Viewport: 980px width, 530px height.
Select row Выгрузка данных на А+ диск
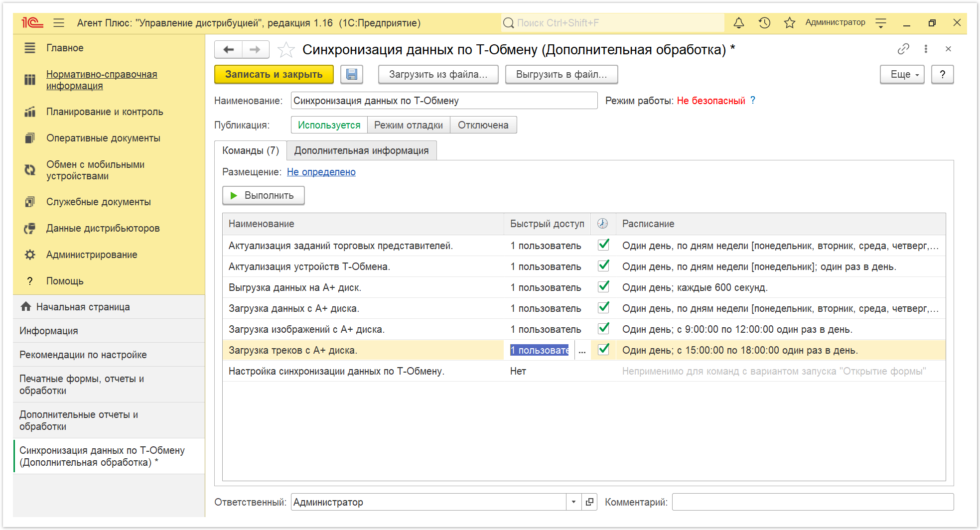tap(584, 287)
